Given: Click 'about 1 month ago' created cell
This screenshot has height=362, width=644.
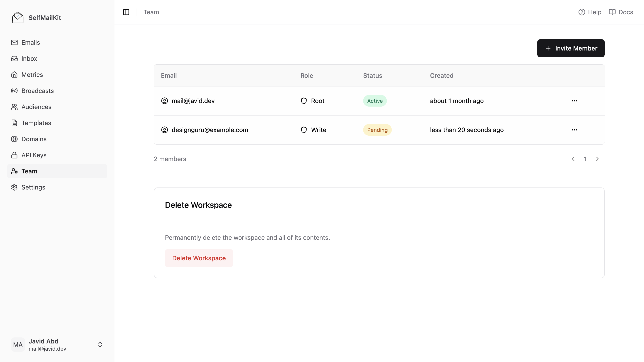Looking at the screenshot, I should click(457, 101).
